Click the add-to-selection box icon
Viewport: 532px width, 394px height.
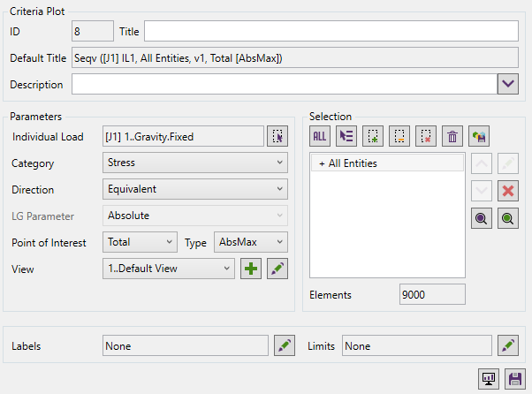pyautogui.click(x=373, y=136)
